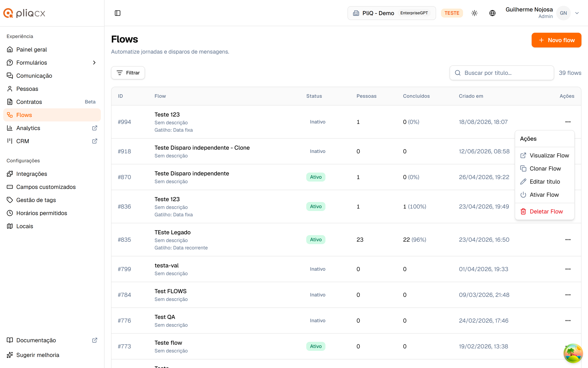Click the TESTE environment badge
588x368 pixels.
(x=452, y=13)
